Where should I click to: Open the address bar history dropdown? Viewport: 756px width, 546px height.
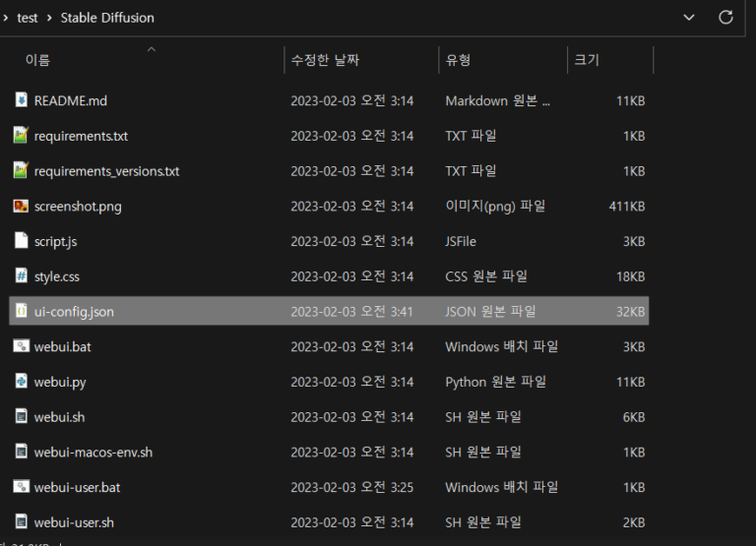tap(689, 18)
